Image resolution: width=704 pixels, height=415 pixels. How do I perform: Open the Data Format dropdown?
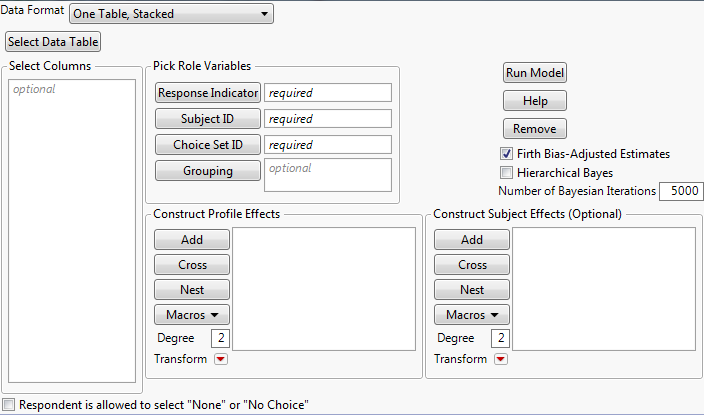click(171, 15)
